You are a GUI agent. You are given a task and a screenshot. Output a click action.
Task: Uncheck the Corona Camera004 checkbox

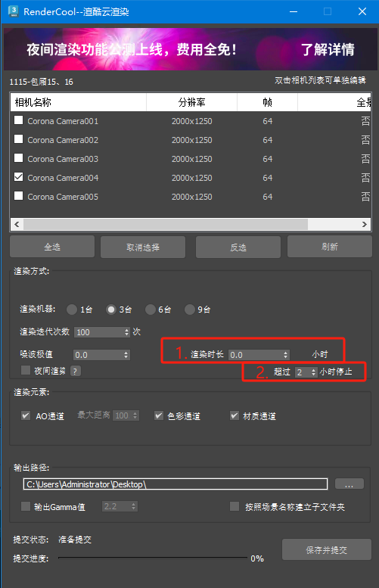[x=18, y=177]
